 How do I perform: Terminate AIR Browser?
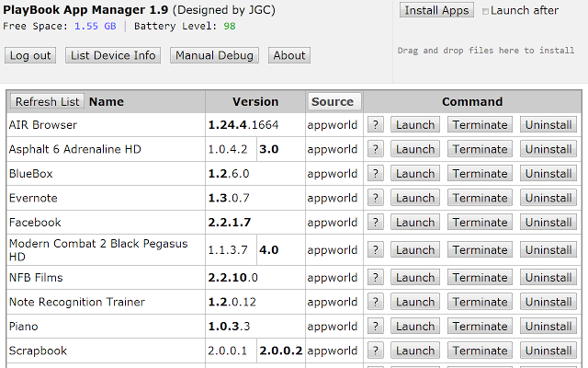tap(480, 125)
